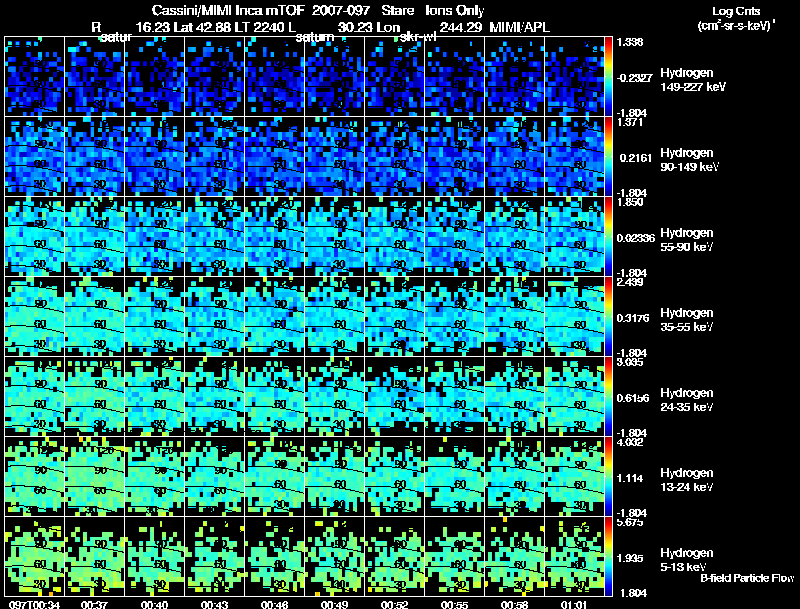Open the 13-24 keV panel at 01:01

(x=574, y=477)
